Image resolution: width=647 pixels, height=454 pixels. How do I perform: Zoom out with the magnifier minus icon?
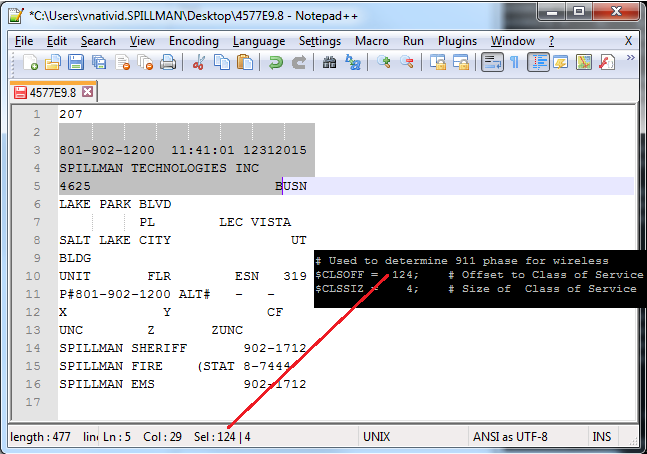[x=407, y=63]
